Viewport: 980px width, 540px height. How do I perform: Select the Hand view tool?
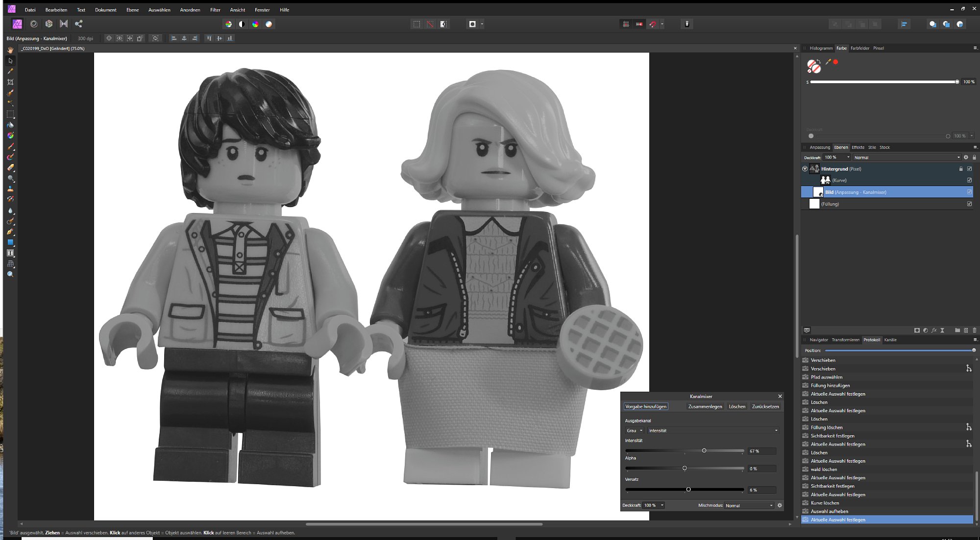[10, 50]
